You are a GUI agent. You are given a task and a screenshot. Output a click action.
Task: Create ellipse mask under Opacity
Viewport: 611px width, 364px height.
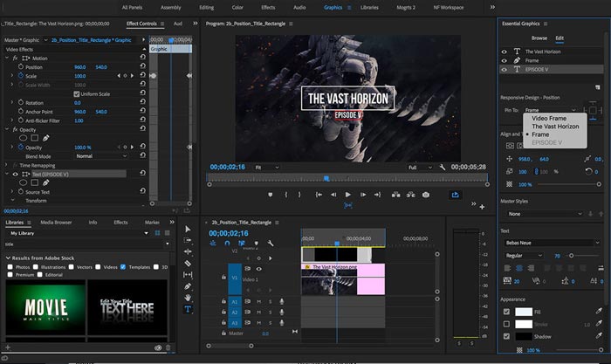(23, 138)
